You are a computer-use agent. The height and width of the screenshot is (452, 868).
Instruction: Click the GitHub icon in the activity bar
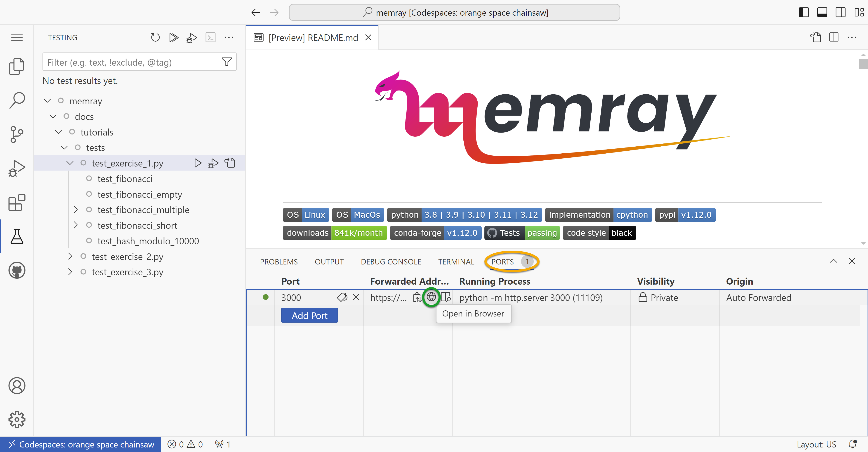17,270
